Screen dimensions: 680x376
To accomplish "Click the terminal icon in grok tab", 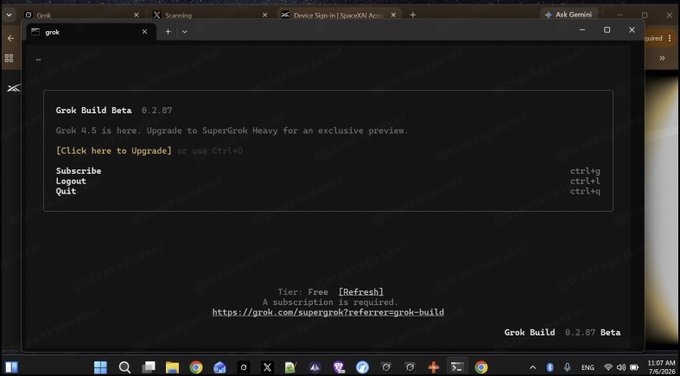I will click(36, 32).
